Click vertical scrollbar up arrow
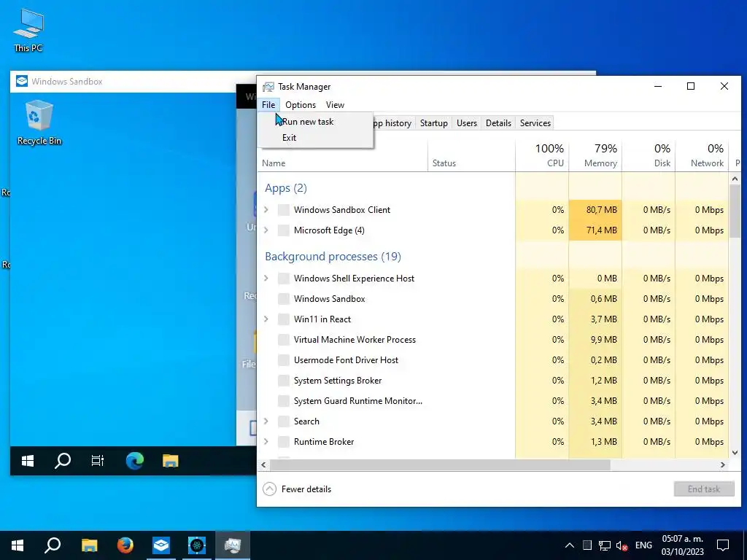The image size is (747, 560). click(x=735, y=179)
